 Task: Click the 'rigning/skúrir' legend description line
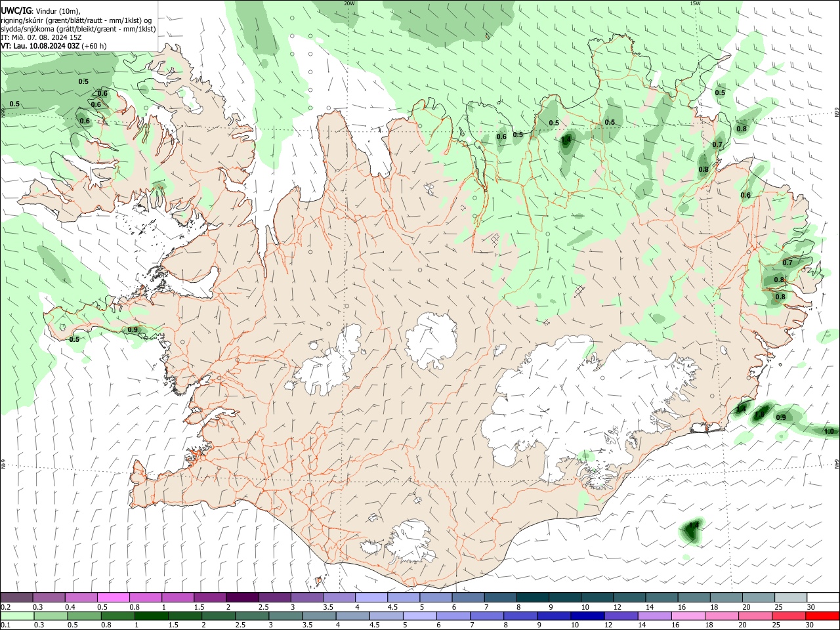point(76,20)
